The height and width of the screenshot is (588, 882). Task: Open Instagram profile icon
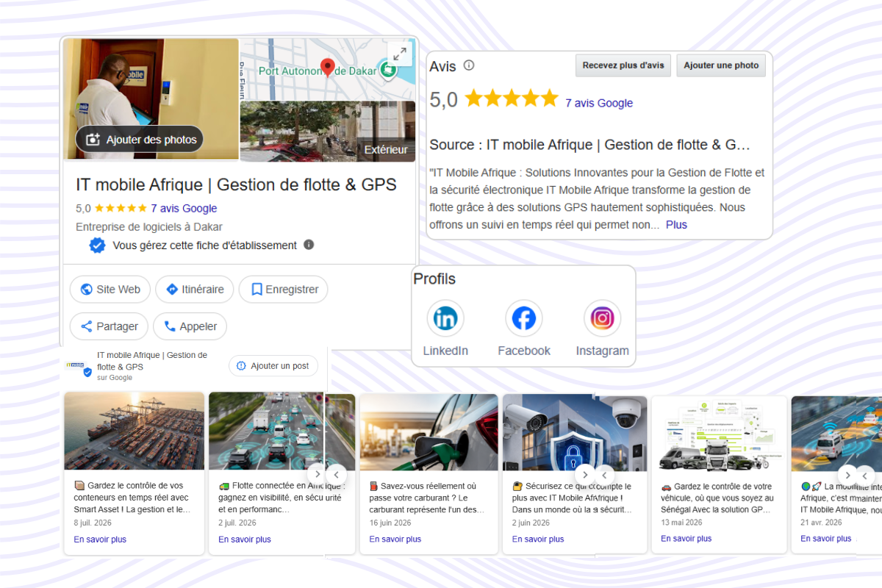pos(602,318)
